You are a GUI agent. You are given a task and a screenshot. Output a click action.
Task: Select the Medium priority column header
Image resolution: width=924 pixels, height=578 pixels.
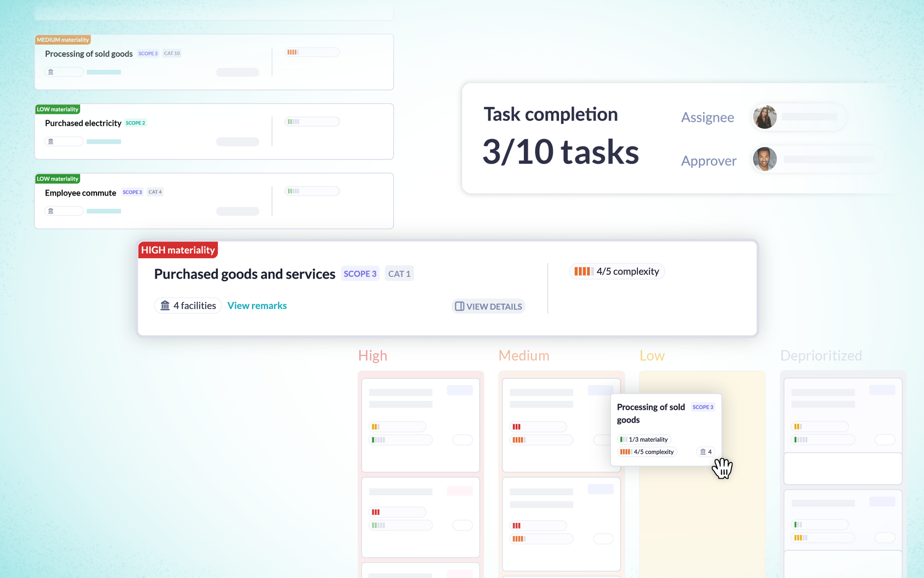[523, 356]
